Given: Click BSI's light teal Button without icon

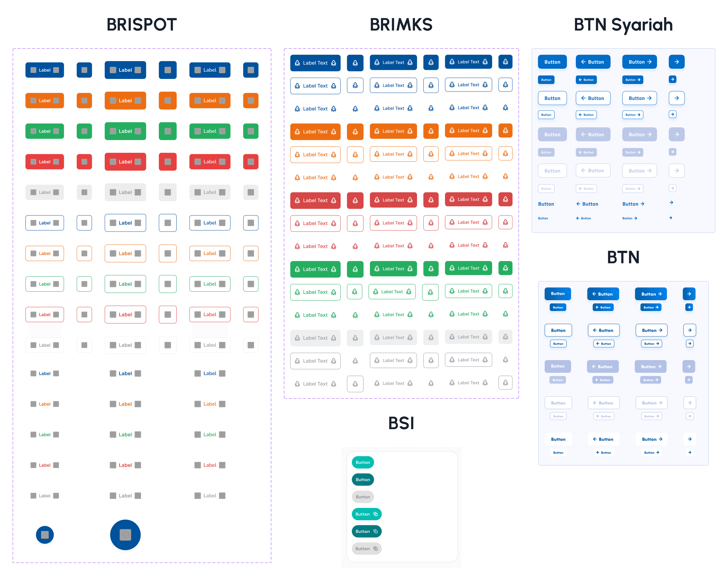Looking at the screenshot, I should click(x=363, y=462).
